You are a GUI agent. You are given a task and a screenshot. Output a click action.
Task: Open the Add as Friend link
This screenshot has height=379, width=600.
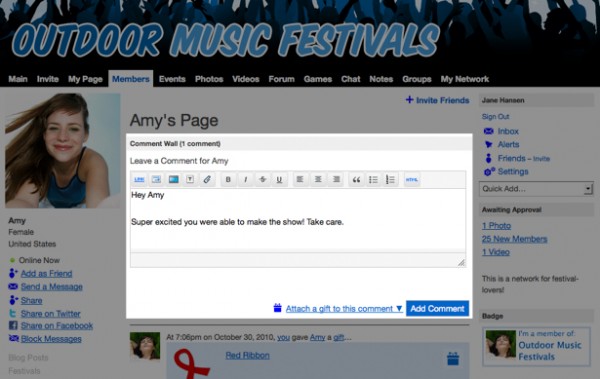[x=46, y=273]
